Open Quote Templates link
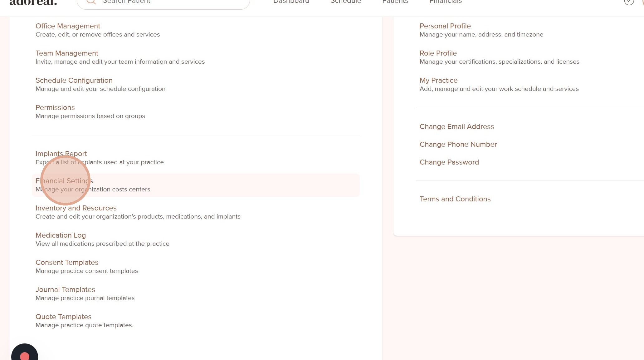 (63, 317)
